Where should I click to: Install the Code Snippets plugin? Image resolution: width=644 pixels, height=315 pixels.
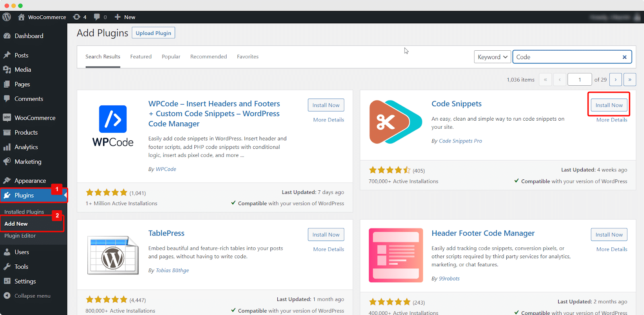click(x=609, y=105)
